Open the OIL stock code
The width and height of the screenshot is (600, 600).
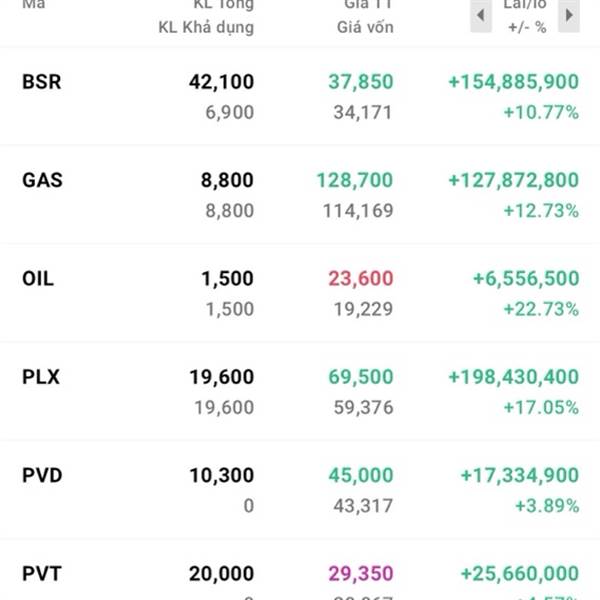click(x=38, y=278)
